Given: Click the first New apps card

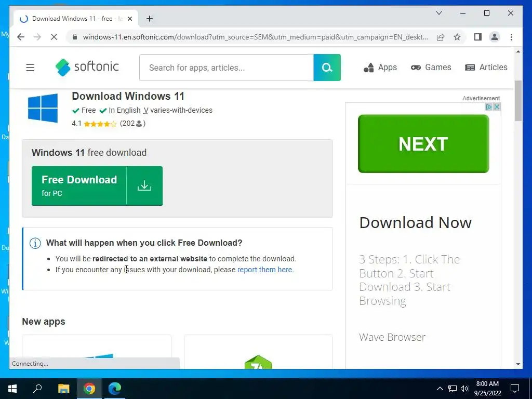Looking at the screenshot, I should coord(97,352).
